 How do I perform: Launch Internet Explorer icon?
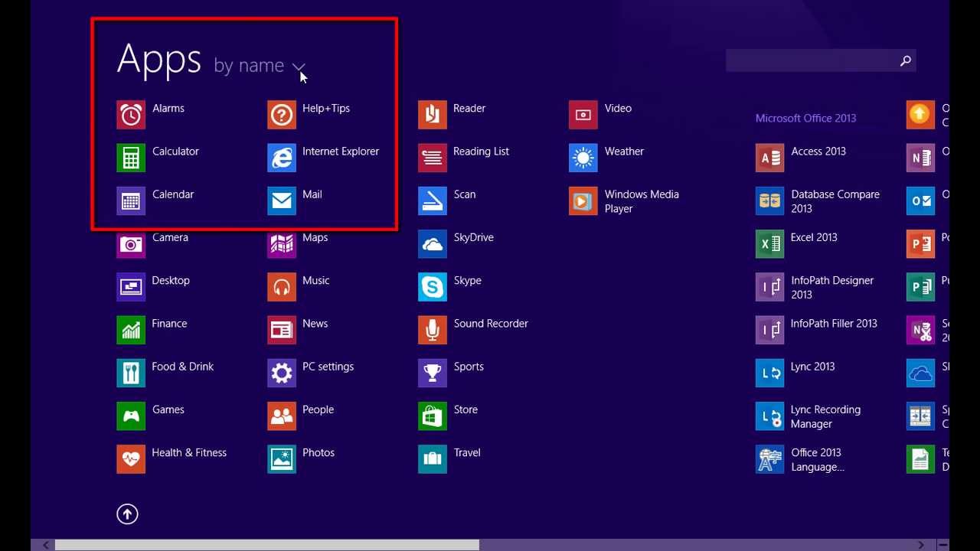point(282,158)
